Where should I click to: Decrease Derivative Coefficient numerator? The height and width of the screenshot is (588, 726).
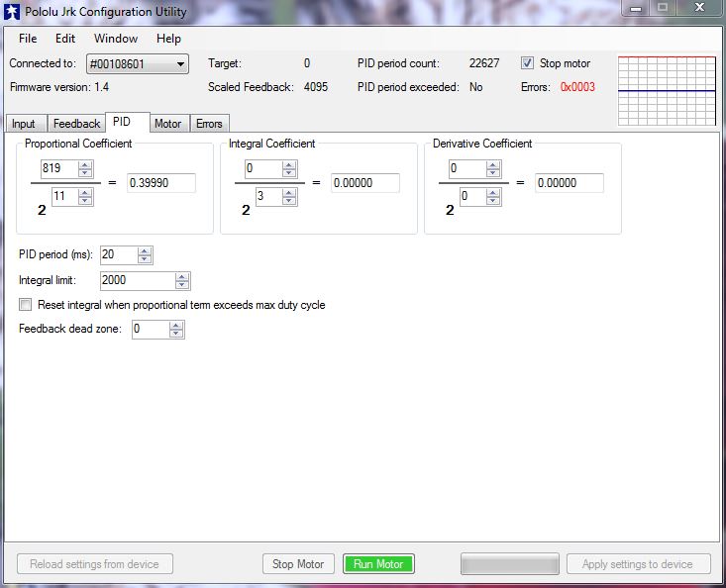[493, 173]
